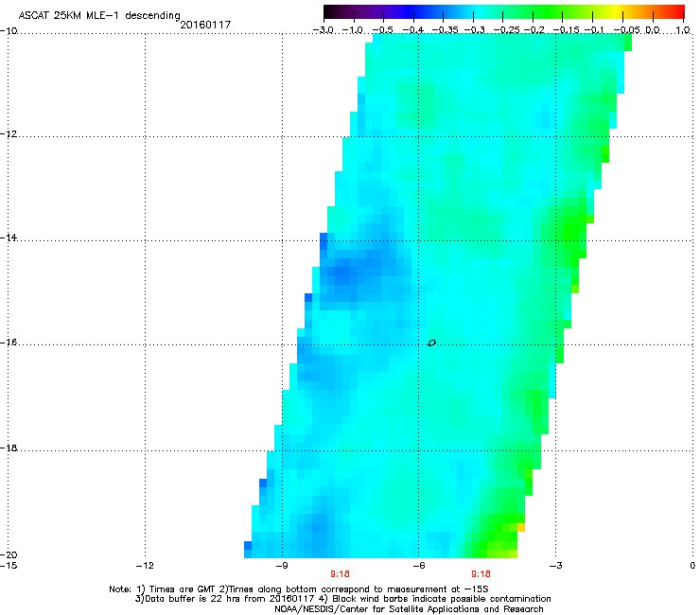
Task: Click the purple section of the color bar
Action: tap(379, 11)
